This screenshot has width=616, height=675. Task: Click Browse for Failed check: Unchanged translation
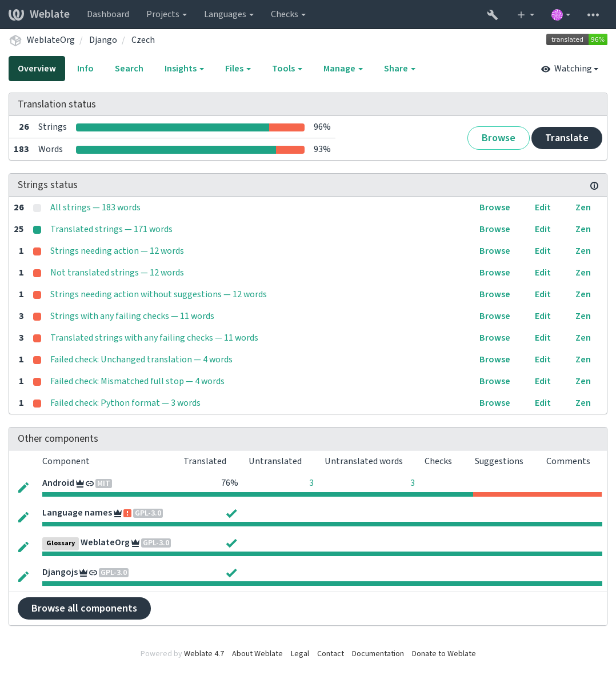495,360
